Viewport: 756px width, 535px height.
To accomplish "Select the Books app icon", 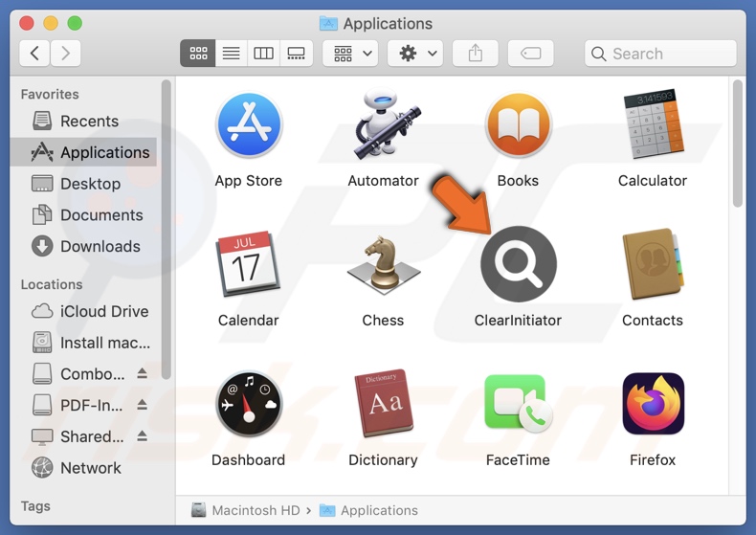I will pyautogui.click(x=519, y=124).
